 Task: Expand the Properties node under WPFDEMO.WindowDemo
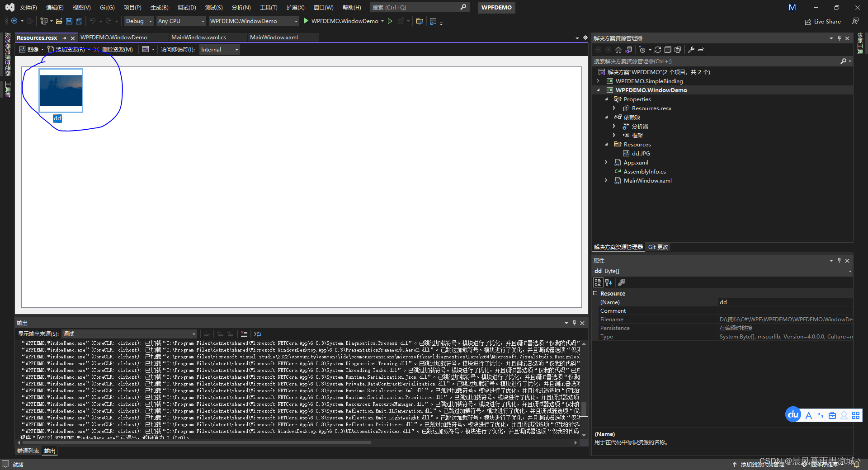[x=607, y=99]
